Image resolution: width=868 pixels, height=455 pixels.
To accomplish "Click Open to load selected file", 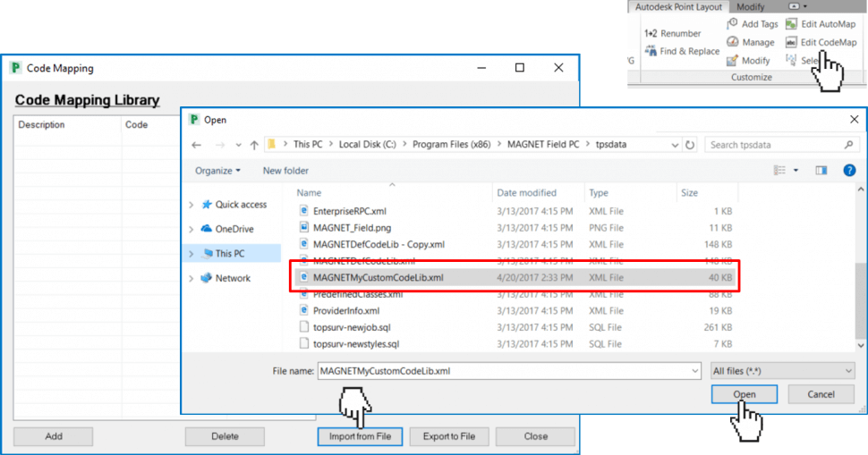I will coord(744,394).
